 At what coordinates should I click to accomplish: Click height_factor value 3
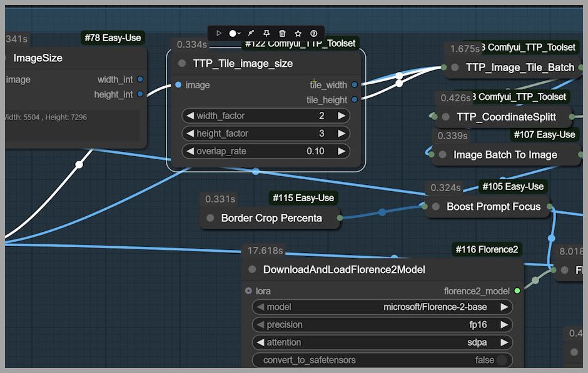click(322, 133)
